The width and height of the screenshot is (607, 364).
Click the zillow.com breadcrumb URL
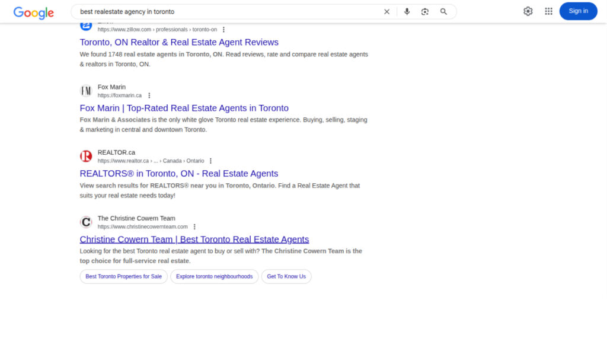pyautogui.click(x=157, y=30)
